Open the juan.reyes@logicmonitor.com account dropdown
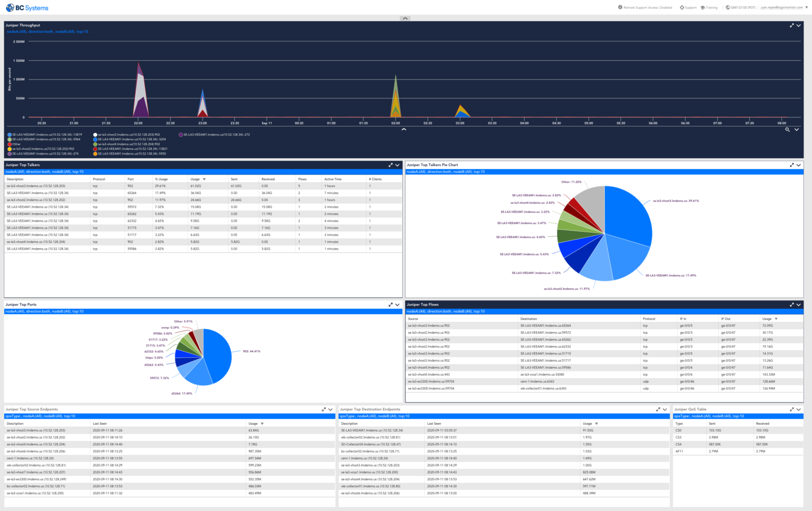The width and height of the screenshot is (812, 511). 782,7
